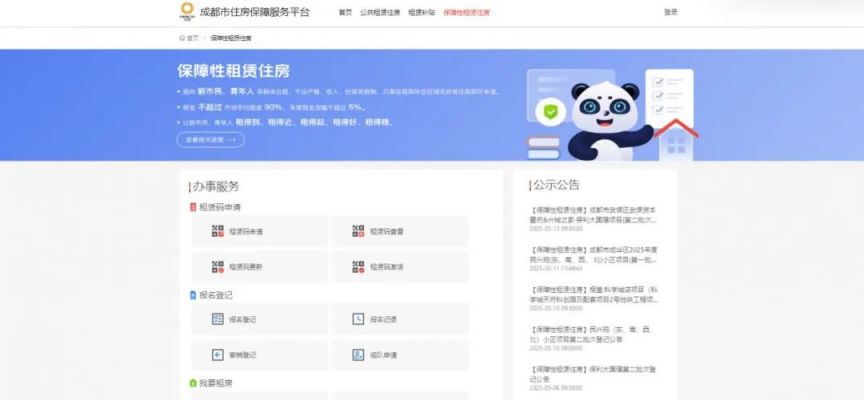Open announcement about 科学城项目
Image resolution: width=864 pixels, height=400 pixels.
point(594,295)
